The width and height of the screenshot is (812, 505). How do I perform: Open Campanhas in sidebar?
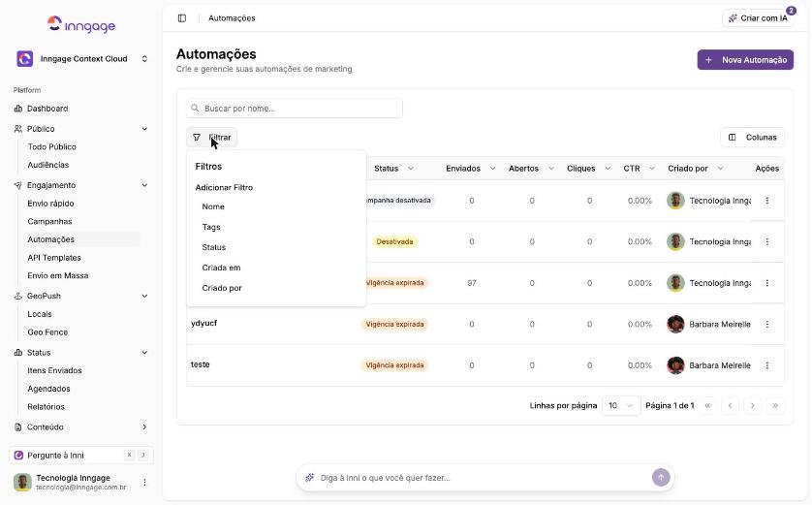[x=49, y=221]
